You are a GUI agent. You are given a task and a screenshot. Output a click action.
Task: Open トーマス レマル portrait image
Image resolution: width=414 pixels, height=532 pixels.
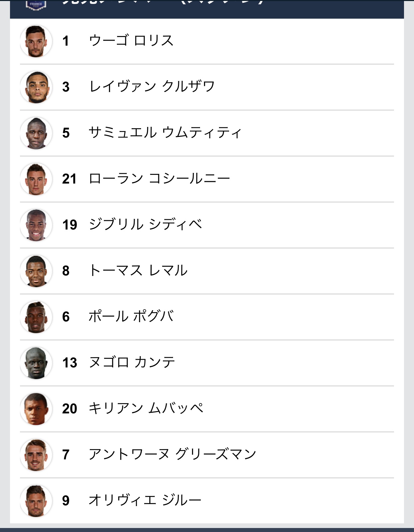pyautogui.click(x=36, y=271)
